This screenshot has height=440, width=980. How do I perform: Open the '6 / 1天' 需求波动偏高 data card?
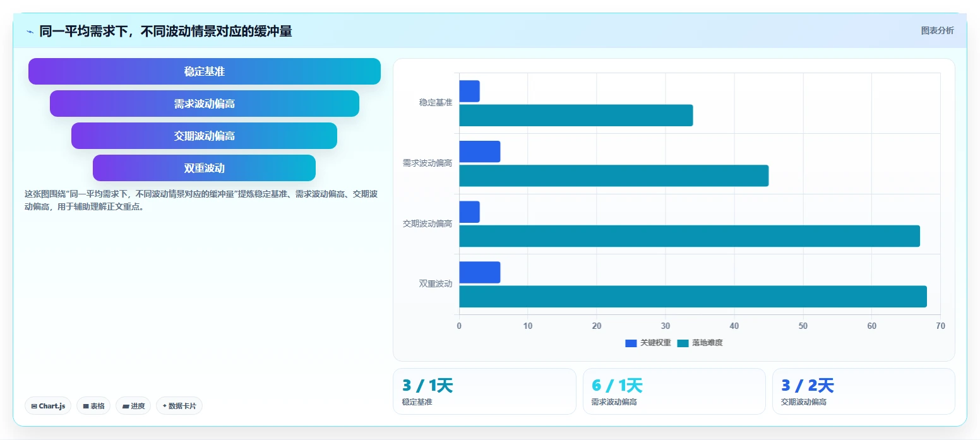pyautogui.click(x=674, y=391)
